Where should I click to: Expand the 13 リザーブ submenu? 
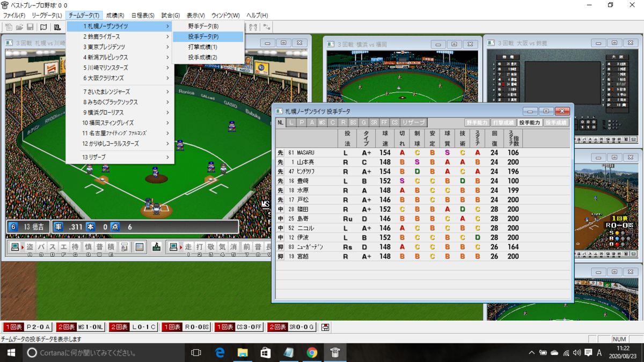(x=119, y=157)
